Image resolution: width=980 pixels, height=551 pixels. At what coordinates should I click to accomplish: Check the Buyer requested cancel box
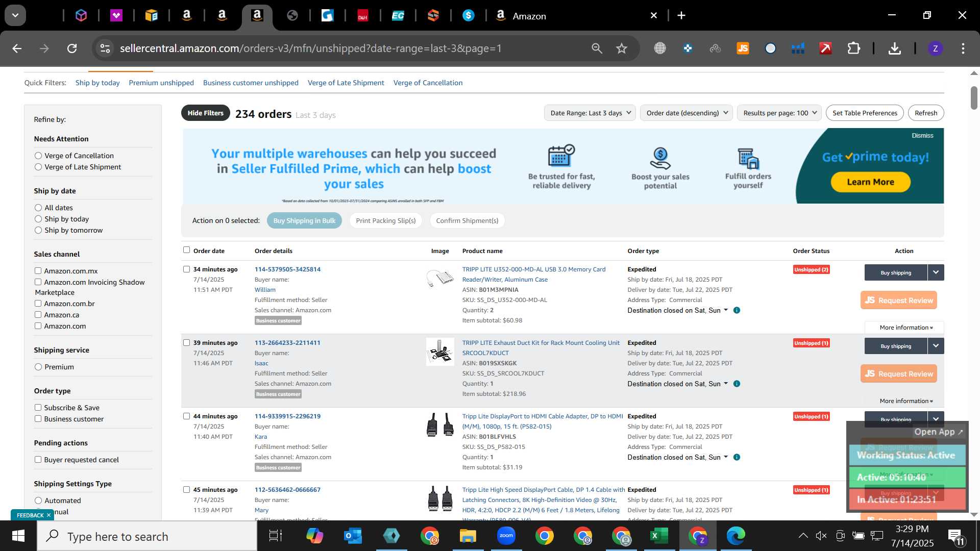click(x=38, y=460)
